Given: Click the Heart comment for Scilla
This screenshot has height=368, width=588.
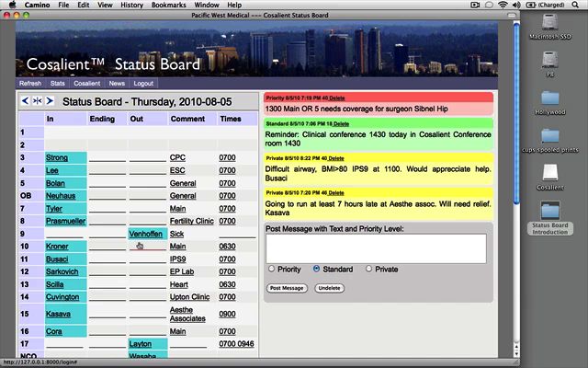Looking at the screenshot, I should (179, 284).
